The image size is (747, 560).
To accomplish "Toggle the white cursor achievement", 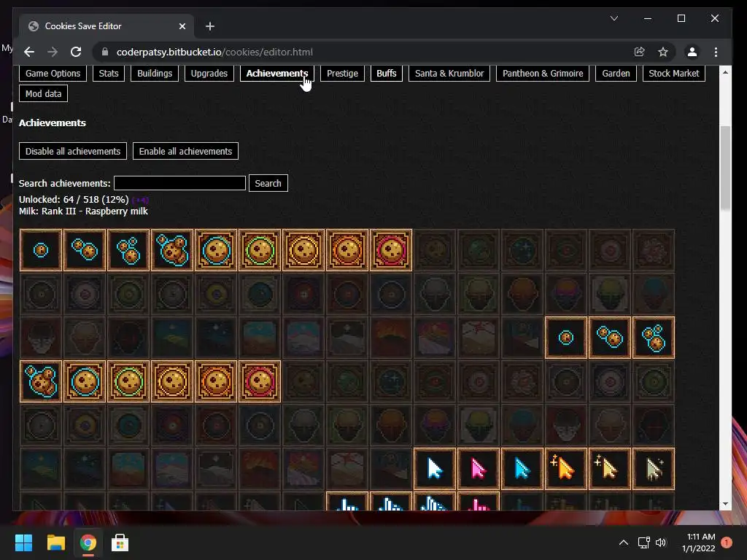I will coord(435,469).
